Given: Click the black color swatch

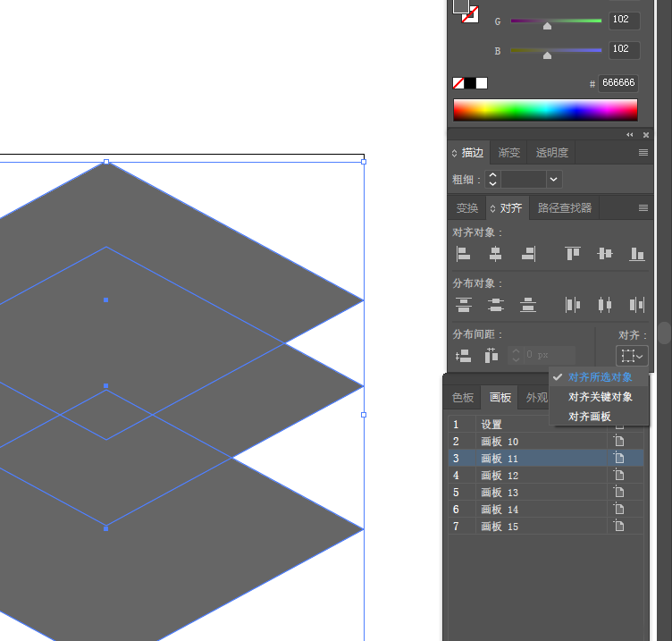Looking at the screenshot, I should [x=470, y=83].
